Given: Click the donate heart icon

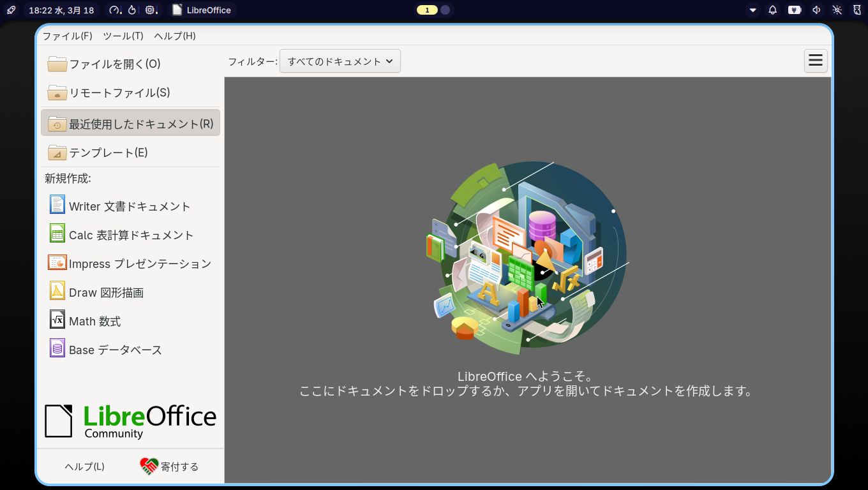Looking at the screenshot, I should click(149, 466).
